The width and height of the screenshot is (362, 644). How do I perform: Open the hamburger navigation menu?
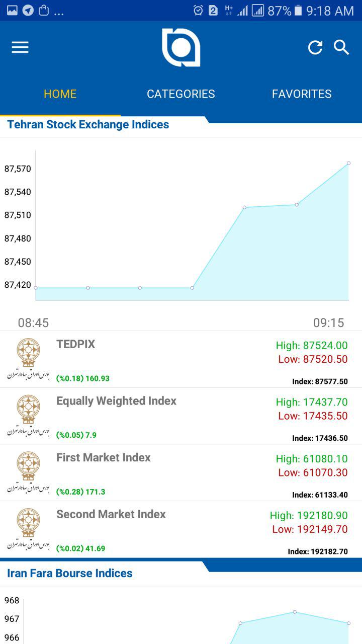[20, 47]
